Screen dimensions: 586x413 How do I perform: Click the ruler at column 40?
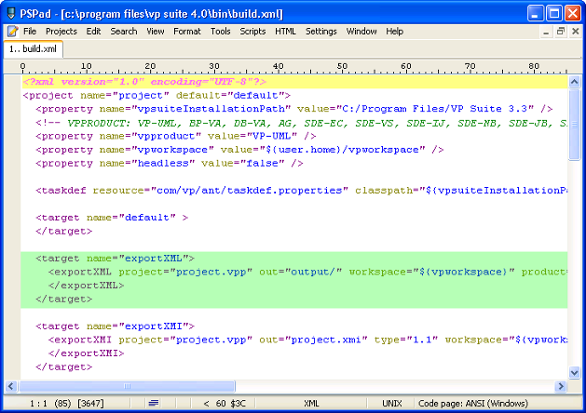coord(278,67)
